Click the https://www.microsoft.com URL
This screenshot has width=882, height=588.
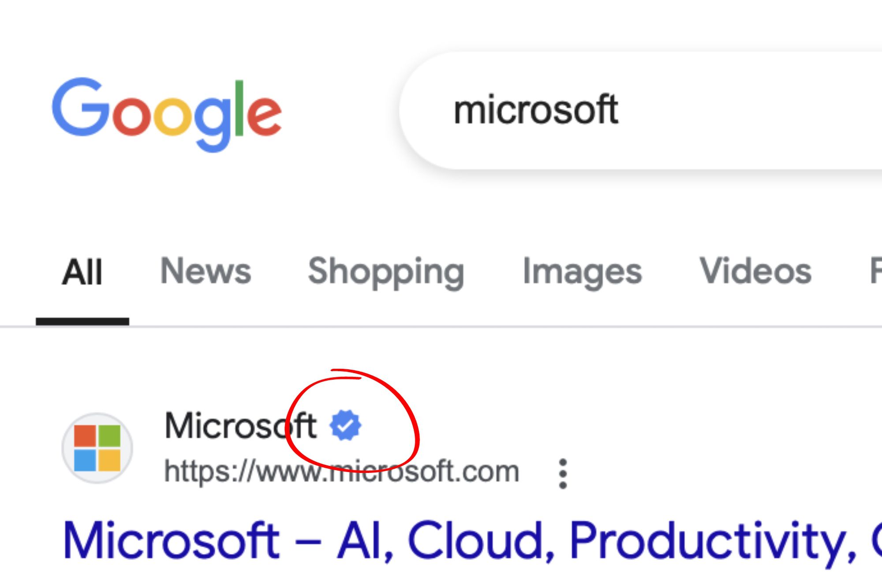coord(342,471)
